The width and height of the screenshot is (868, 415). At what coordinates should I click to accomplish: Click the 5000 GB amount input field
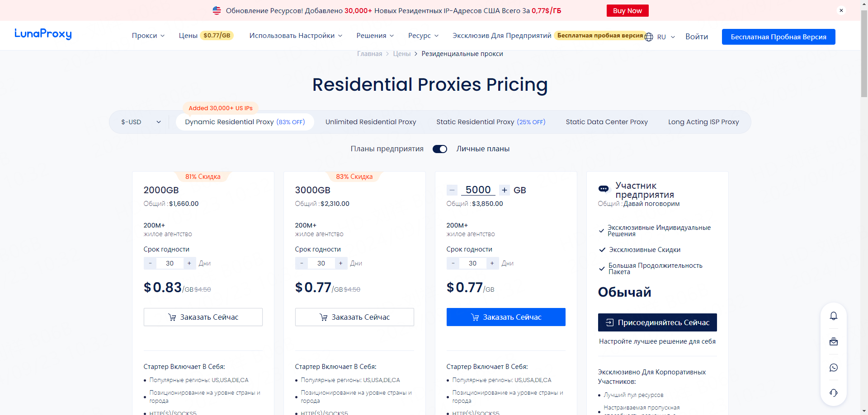[478, 190]
